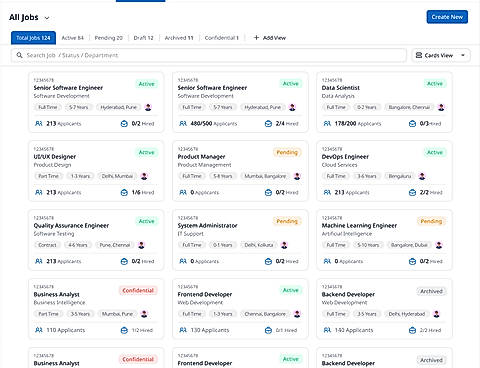Image resolution: width=480 pixels, height=368 pixels.
Task: Click the Cloud Services department text
Action: (x=339, y=165)
